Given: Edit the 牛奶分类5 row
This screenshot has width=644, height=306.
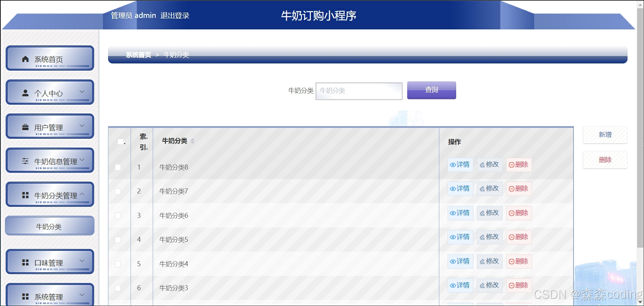Looking at the screenshot, I should [489, 237].
